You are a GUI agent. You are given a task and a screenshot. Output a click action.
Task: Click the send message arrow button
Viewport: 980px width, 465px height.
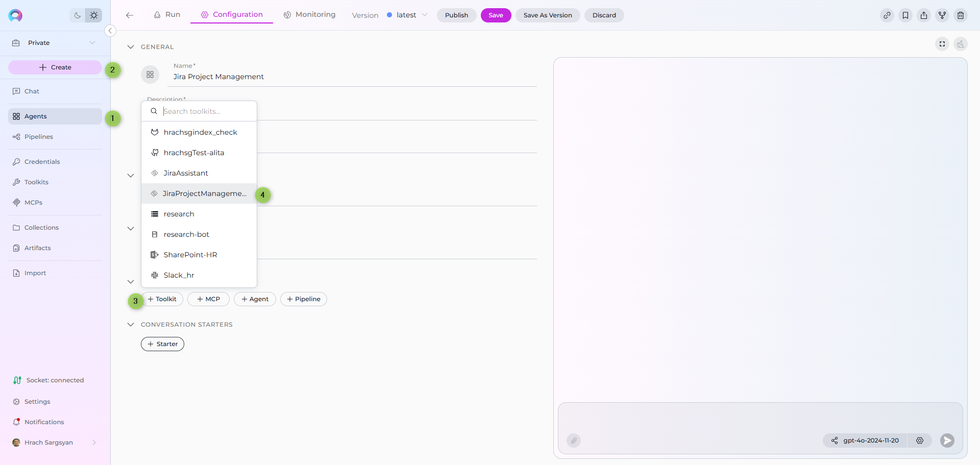coord(947,440)
